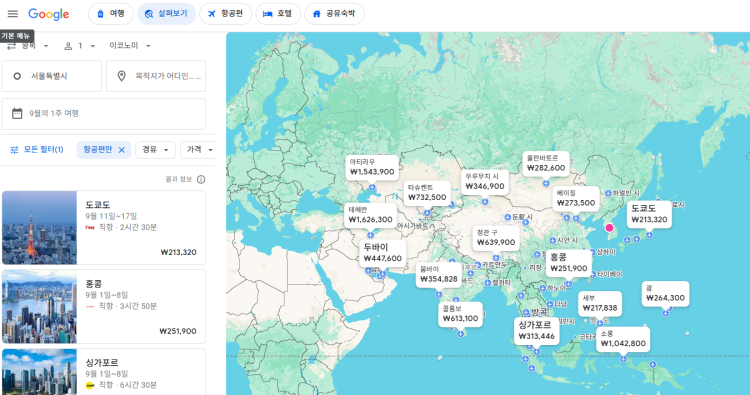This screenshot has height=395, width=750.
Task: Click the 상하이 airport marker
Action: [x=593, y=252]
